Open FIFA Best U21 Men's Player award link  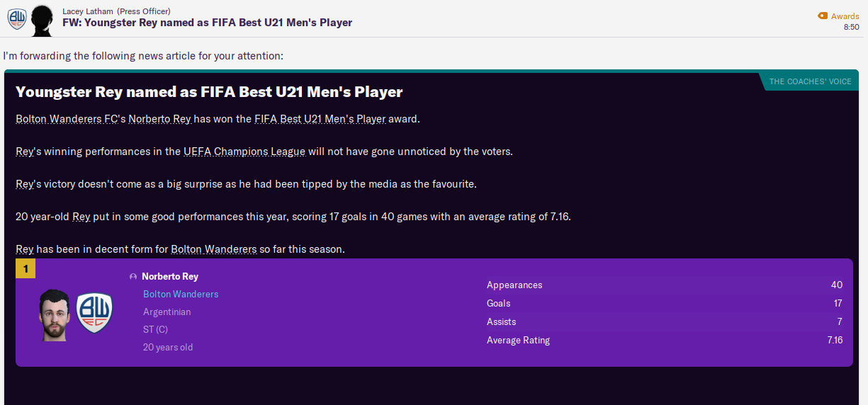[320, 119]
